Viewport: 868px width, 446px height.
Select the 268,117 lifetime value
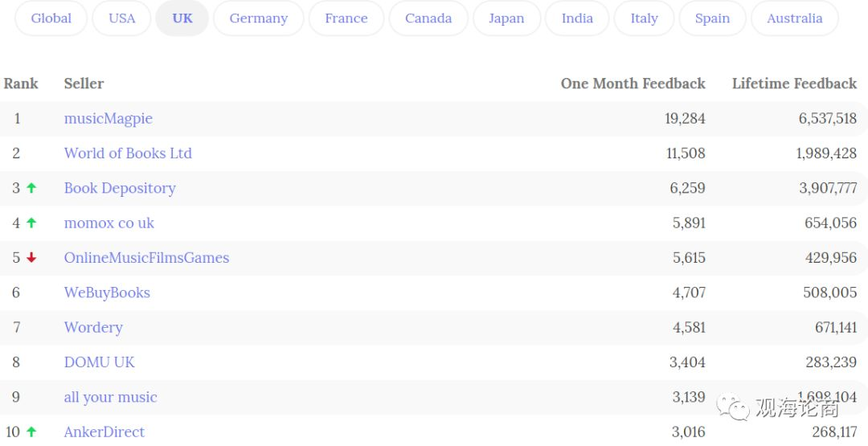coord(834,432)
